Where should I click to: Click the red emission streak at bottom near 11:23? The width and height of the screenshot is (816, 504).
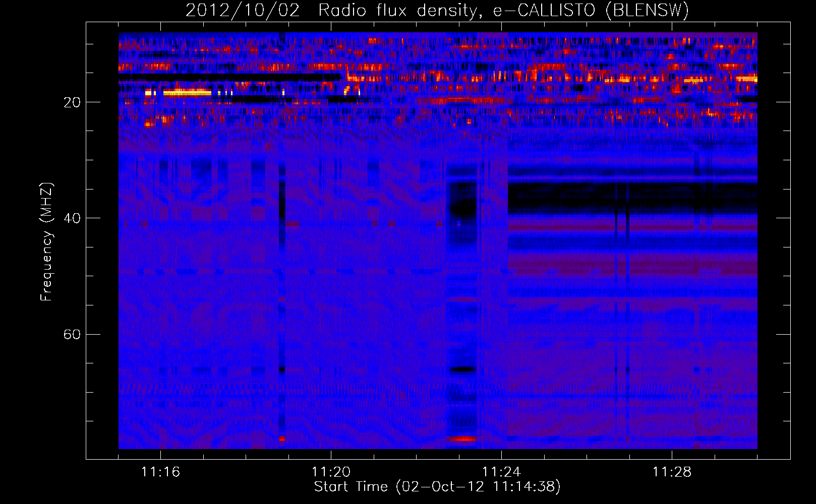[461, 439]
